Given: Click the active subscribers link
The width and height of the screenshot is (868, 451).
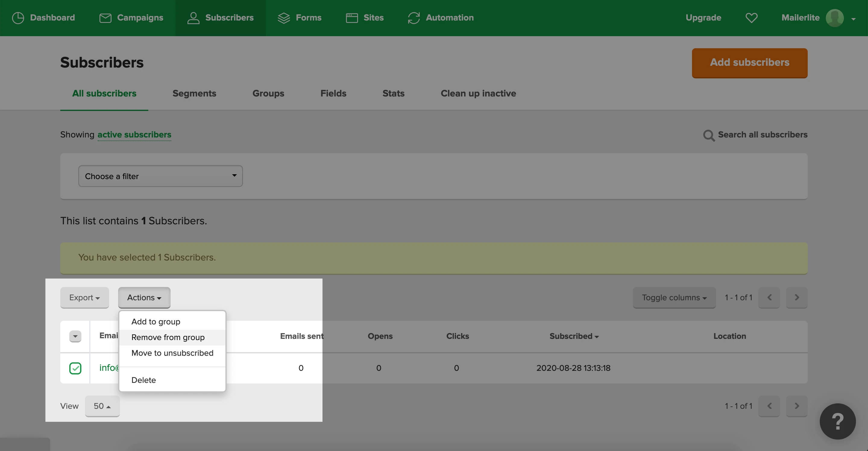Looking at the screenshot, I should pyautogui.click(x=134, y=135).
